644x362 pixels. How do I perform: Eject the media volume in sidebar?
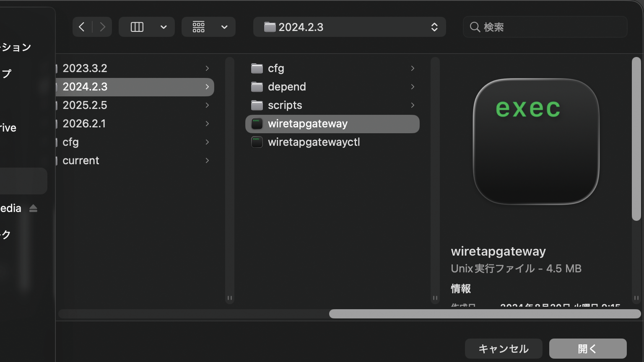(34, 208)
